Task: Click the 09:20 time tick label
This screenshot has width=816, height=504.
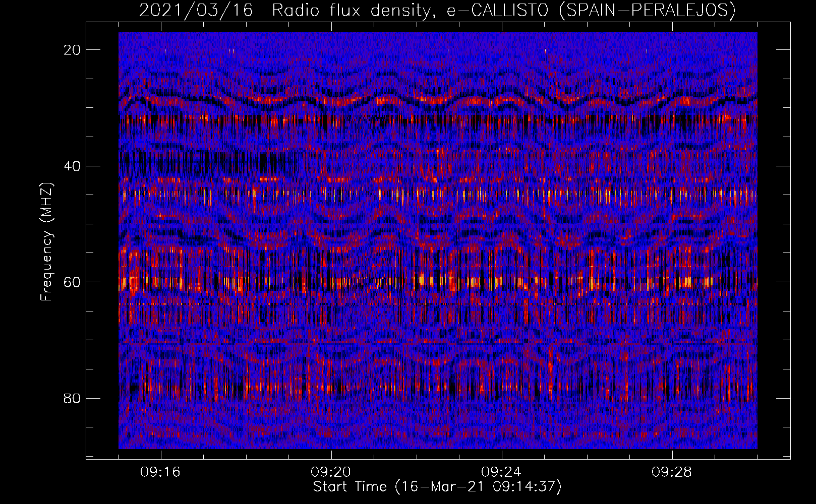Action: pyautogui.click(x=331, y=472)
